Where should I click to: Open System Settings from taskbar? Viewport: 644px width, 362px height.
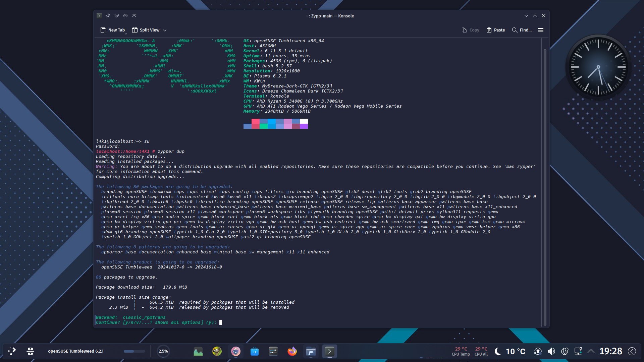(x=273, y=351)
